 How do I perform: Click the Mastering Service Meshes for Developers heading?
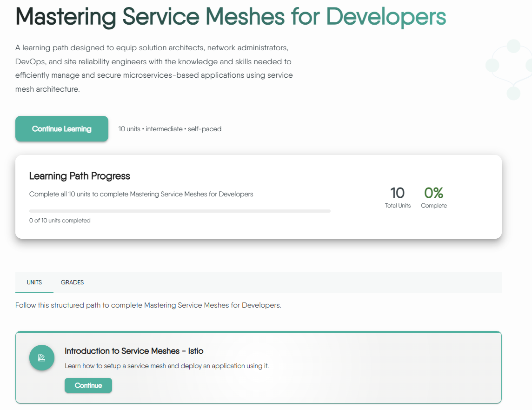(x=231, y=17)
